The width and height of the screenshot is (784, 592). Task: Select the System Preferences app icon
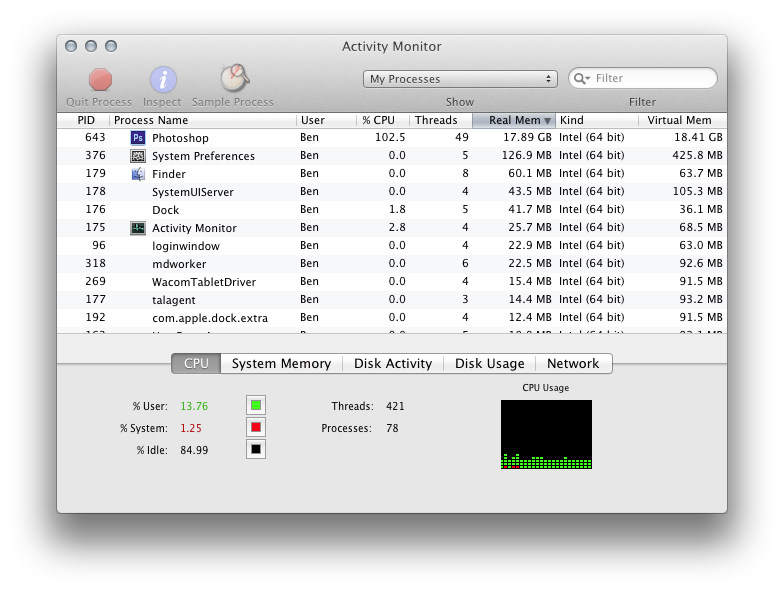pyautogui.click(x=138, y=156)
